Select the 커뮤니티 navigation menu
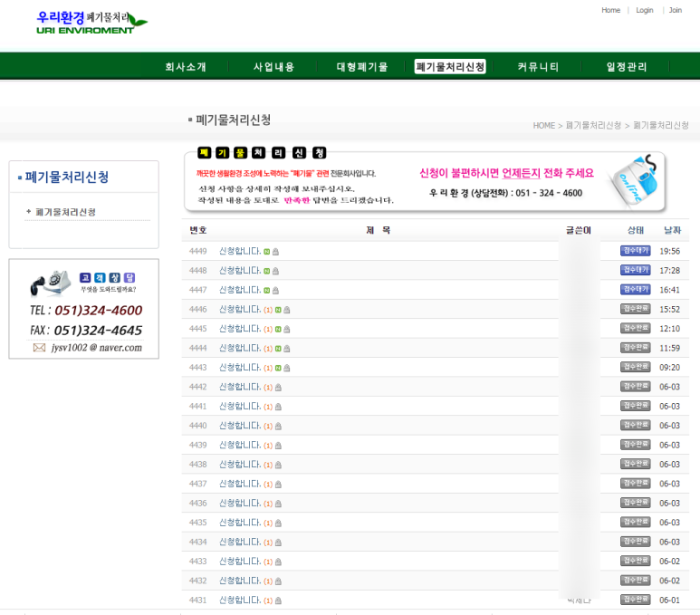The image size is (700, 615). (538, 67)
